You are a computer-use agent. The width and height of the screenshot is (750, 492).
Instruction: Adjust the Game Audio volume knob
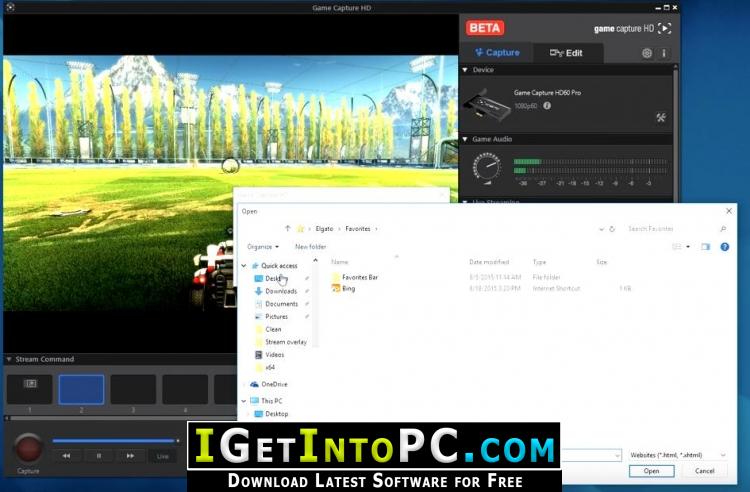(x=487, y=167)
